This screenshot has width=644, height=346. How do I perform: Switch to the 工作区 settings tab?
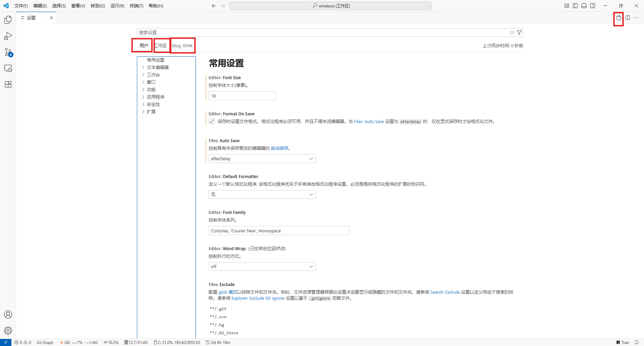(x=161, y=46)
